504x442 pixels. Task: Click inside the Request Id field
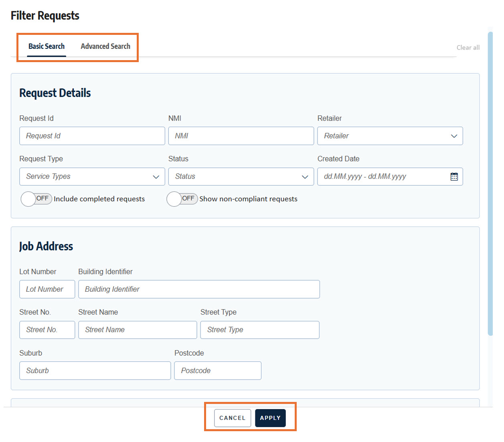click(x=92, y=136)
